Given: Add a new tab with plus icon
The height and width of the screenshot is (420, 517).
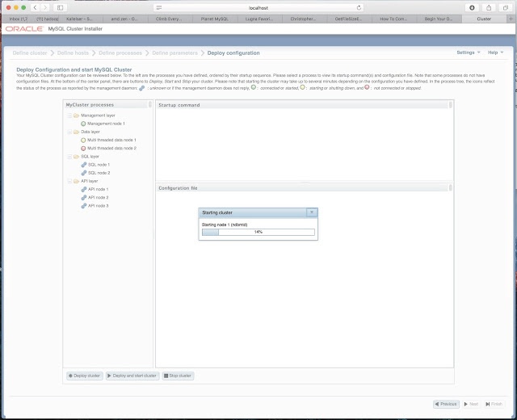Looking at the screenshot, I should tap(511, 19).
